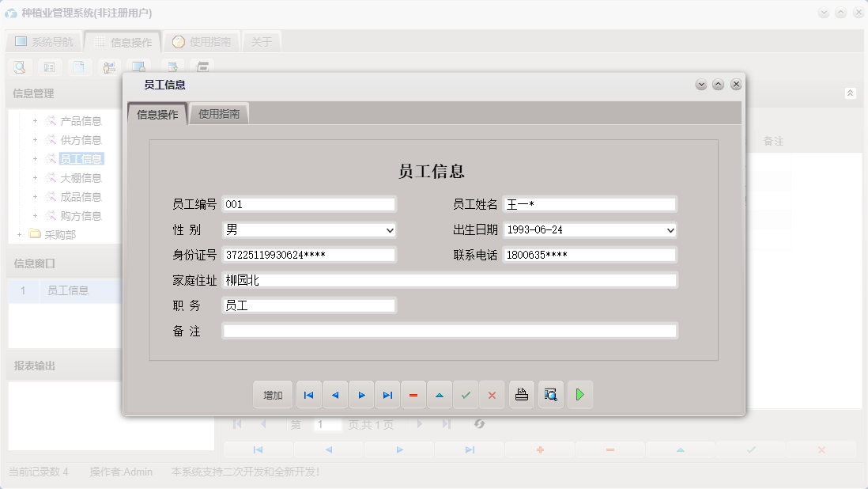Click the print icon in the employee dialog
Image resolution: width=868 pixels, height=489 pixels.
[x=521, y=394]
